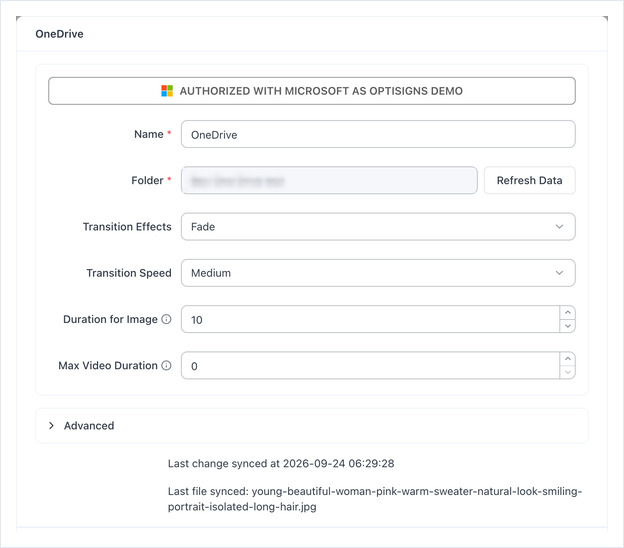Viewport: 624px width, 548px height.
Task: Click the blurred Folder field
Action: 329,180
